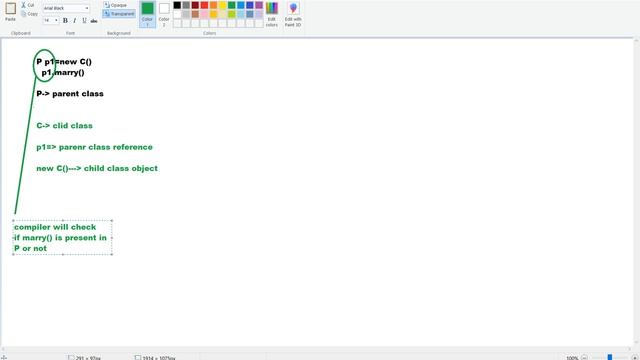The image size is (640, 360).
Task: Pick the light gray color swatch
Action: click(186, 14)
